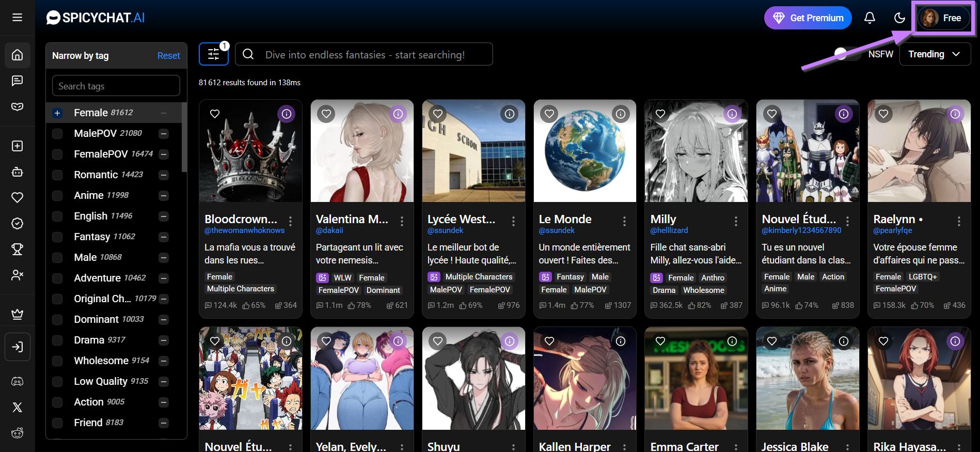Exclude the Action tag with minus button

point(164,402)
